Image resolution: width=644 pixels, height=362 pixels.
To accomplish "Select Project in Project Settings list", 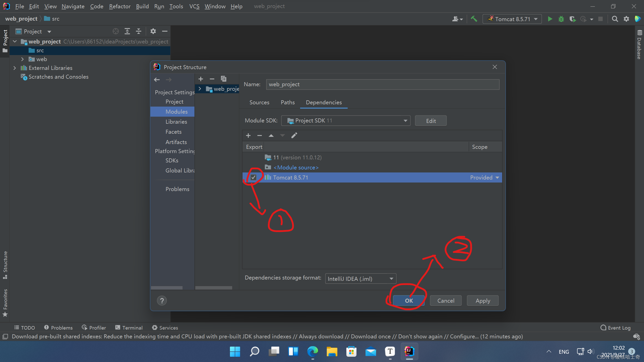I will (174, 102).
